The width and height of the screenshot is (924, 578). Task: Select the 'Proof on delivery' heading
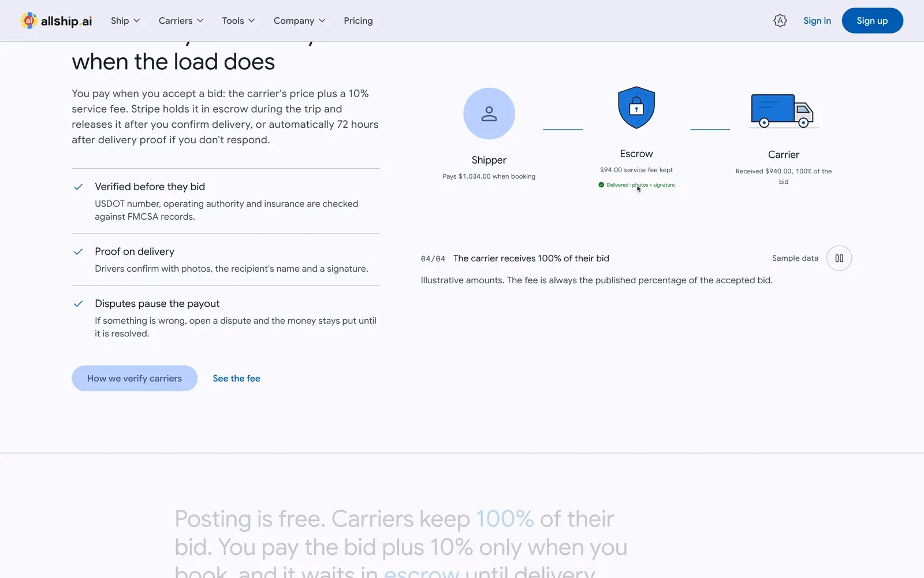coord(135,251)
